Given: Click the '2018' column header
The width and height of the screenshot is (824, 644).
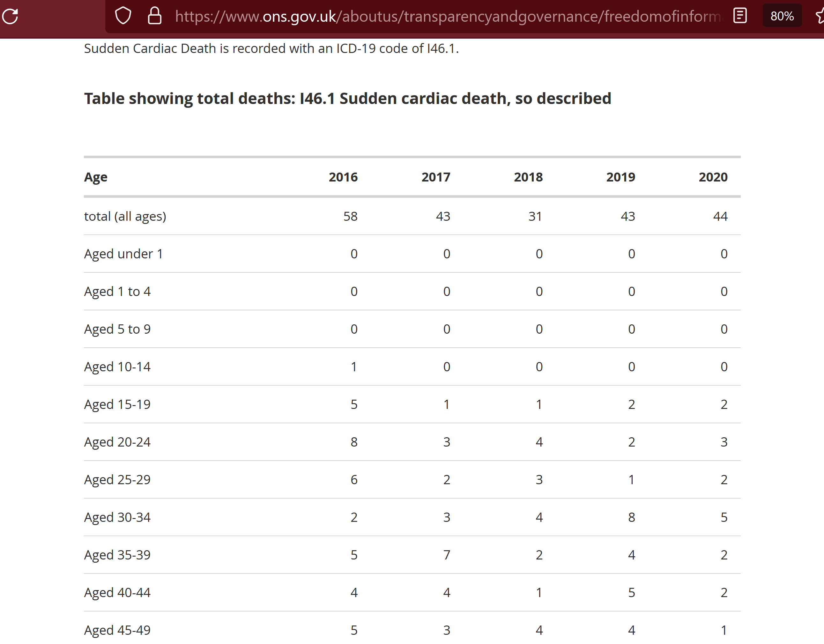Looking at the screenshot, I should click(x=528, y=177).
